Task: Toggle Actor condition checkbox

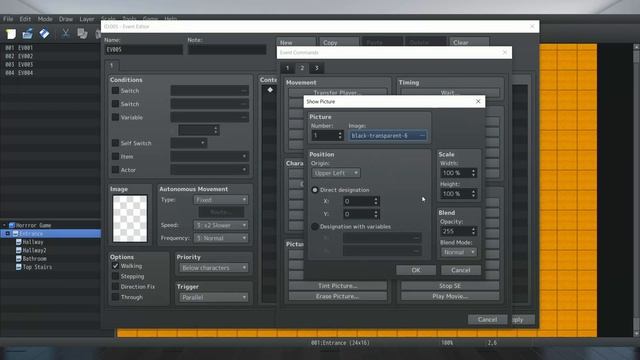Action: [x=115, y=170]
